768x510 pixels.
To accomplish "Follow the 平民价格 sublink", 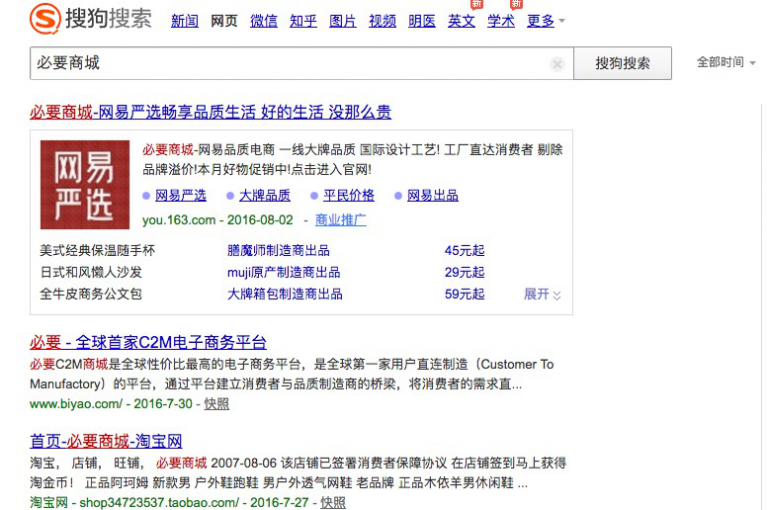I will [x=349, y=195].
